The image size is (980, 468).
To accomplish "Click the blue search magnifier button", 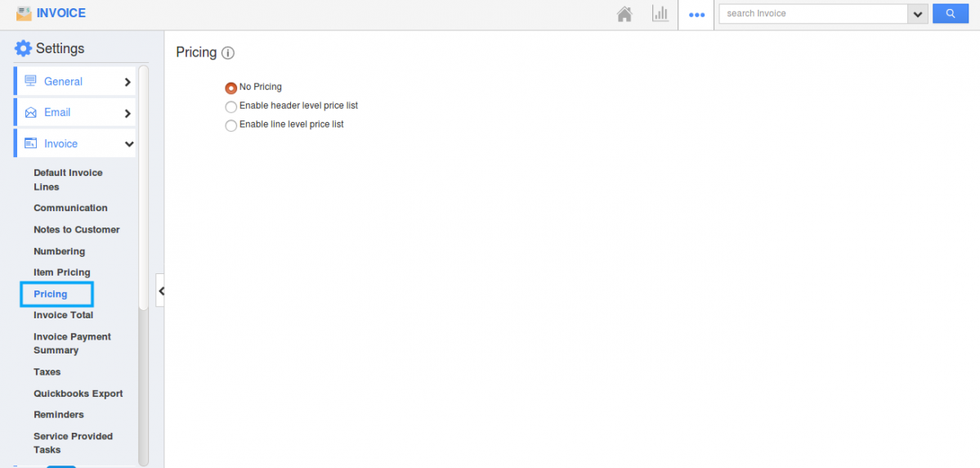I will (950, 13).
